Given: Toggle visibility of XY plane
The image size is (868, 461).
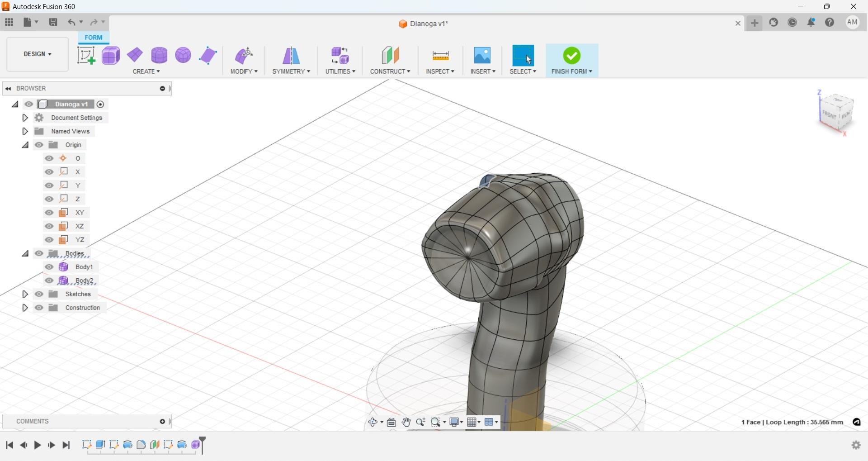Looking at the screenshot, I should [x=49, y=213].
